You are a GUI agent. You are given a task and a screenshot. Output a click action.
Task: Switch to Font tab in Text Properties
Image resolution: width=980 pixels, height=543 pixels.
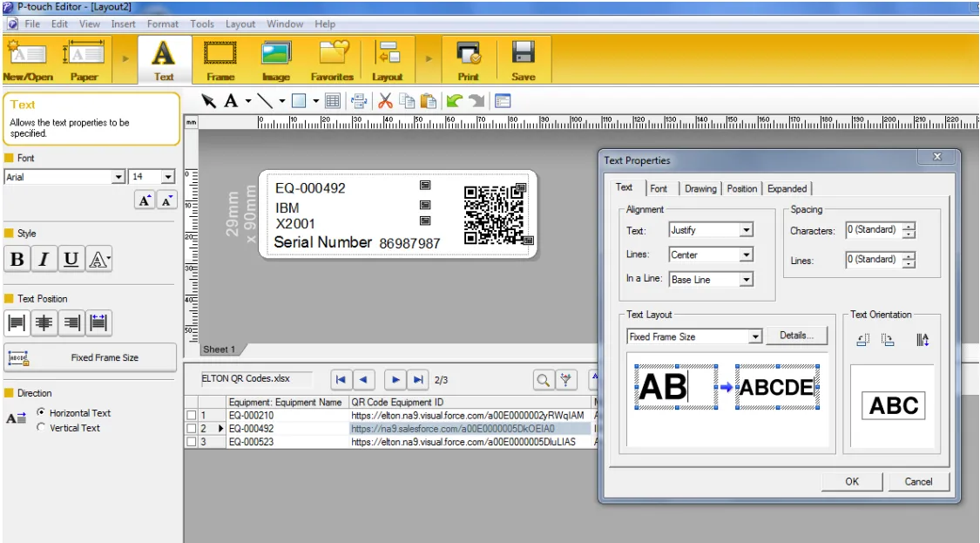(659, 188)
